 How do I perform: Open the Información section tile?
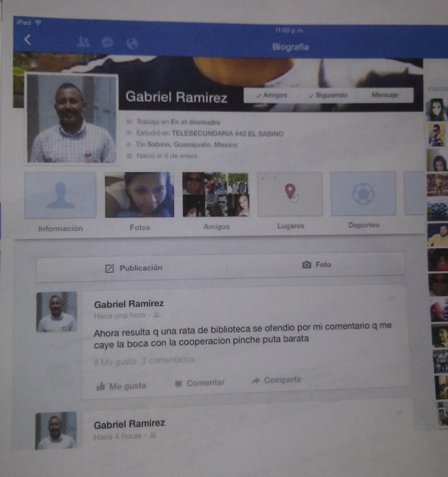tap(60, 195)
